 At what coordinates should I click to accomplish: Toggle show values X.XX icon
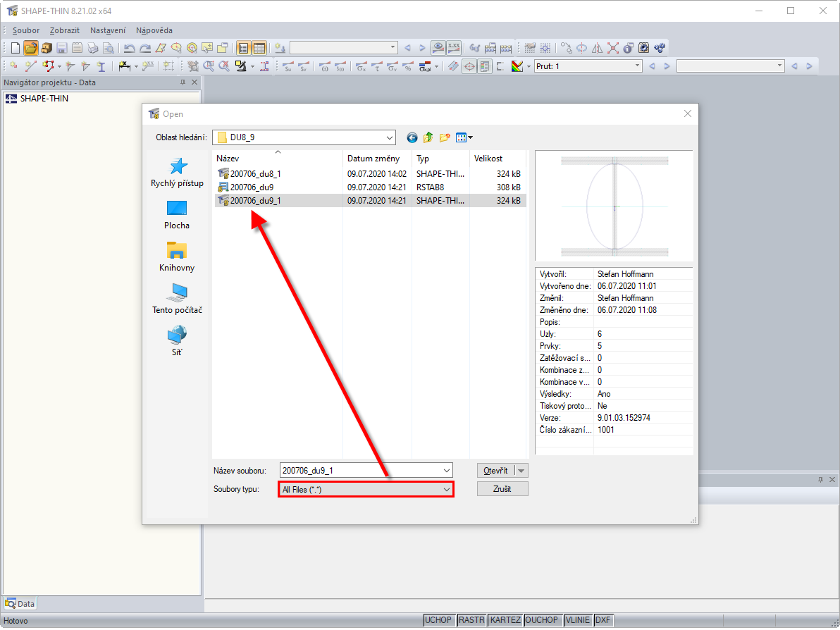(454, 48)
